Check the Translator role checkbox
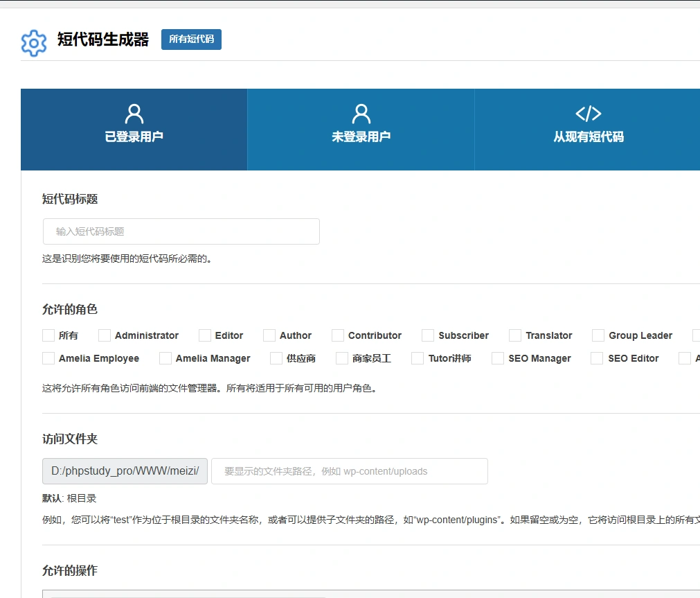Viewport: 700px width, 598px height. (516, 335)
